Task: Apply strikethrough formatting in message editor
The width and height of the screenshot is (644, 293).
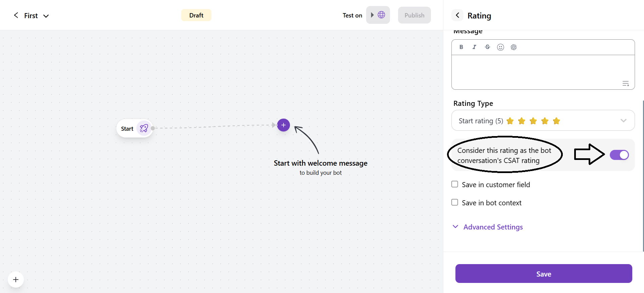Action: pos(487,47)
